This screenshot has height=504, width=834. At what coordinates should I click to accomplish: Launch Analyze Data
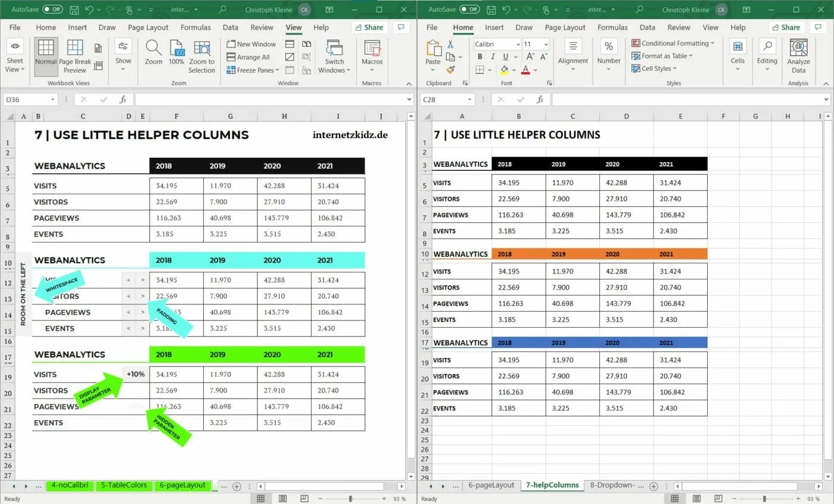798,57
